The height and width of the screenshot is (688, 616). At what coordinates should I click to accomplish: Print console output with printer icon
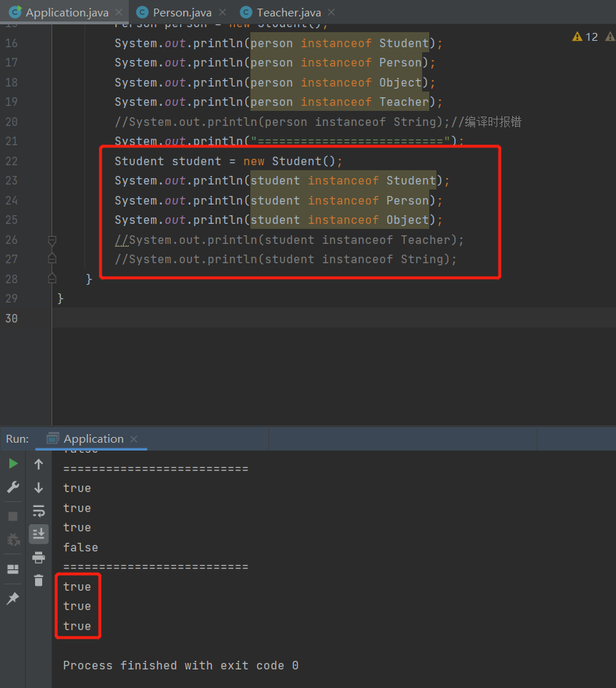pyautogui.click(x=39, y=557)
